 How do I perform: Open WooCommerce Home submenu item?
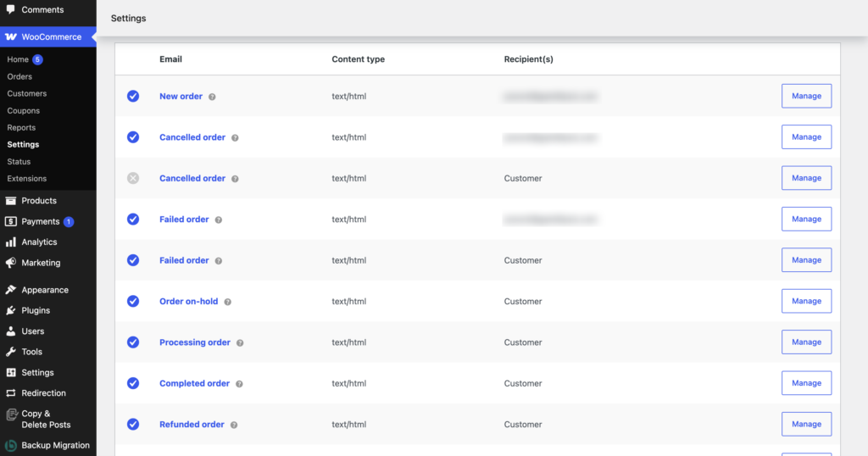tap(18, 59)
